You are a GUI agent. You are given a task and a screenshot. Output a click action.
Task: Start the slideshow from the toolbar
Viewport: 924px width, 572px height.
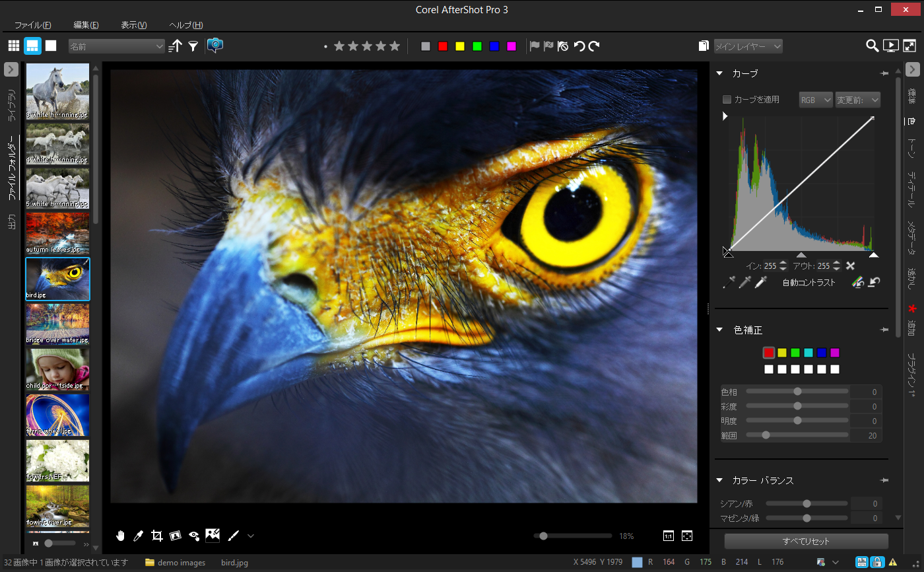click(891, 46)
